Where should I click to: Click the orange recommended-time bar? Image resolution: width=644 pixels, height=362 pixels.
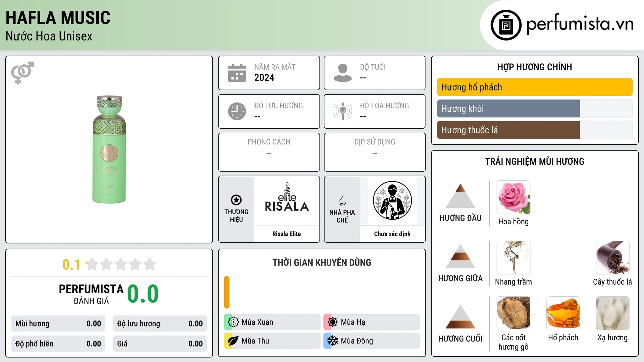[x=227, y=292]
